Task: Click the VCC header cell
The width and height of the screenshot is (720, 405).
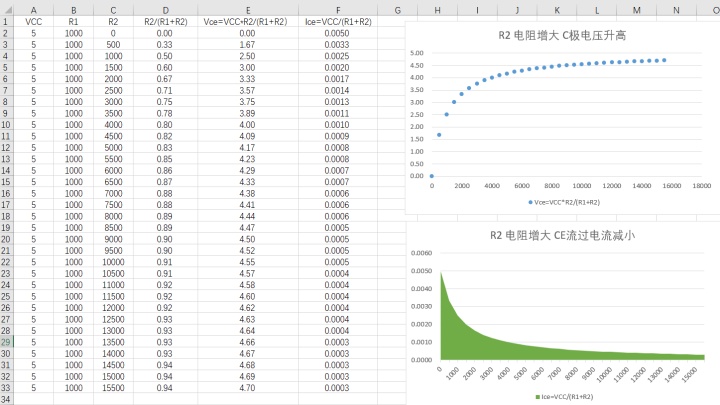Action: pos(34,21)
